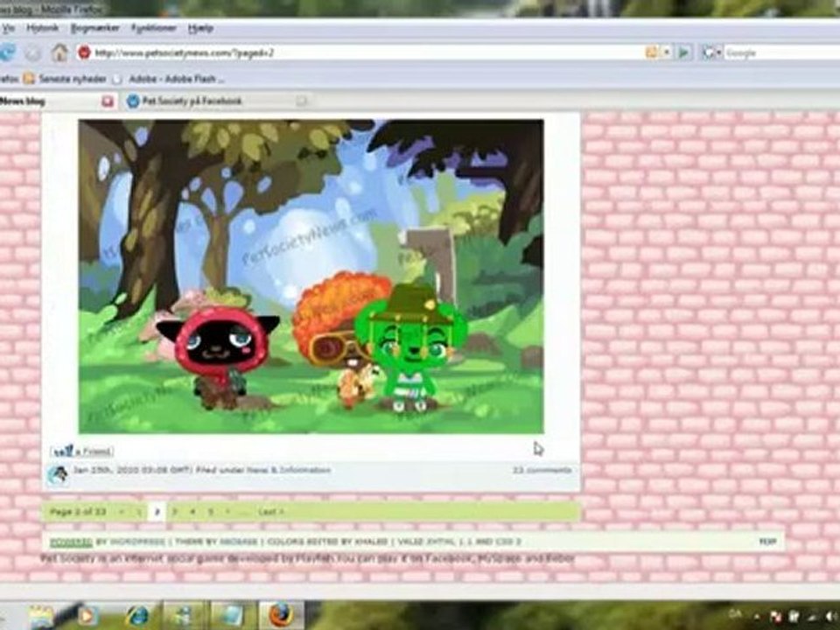Go to pagination page 5
Screen dimensions: 840x630
(x=211, y=512)
